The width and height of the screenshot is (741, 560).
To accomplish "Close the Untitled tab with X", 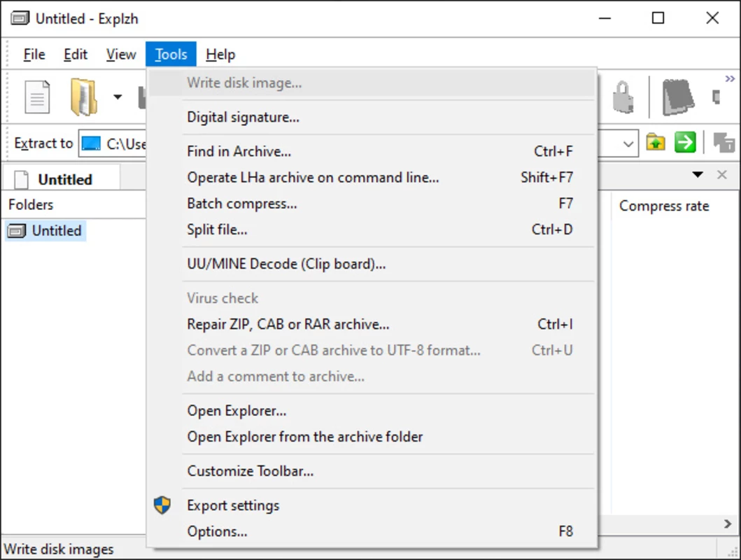I will (x=721, y=175).
